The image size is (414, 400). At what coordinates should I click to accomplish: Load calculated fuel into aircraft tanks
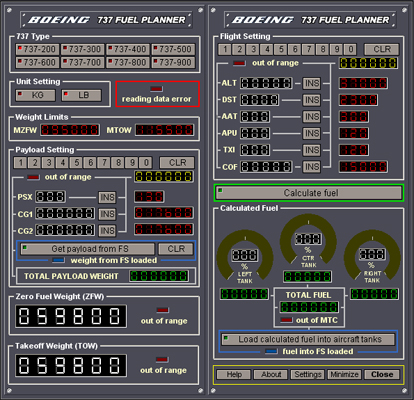coord(308,339)
